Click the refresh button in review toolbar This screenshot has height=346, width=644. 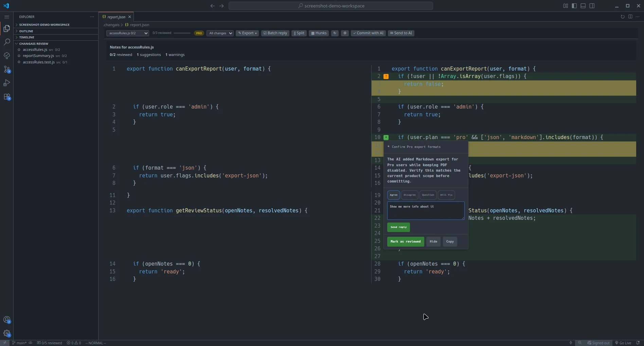pos(335,33)
